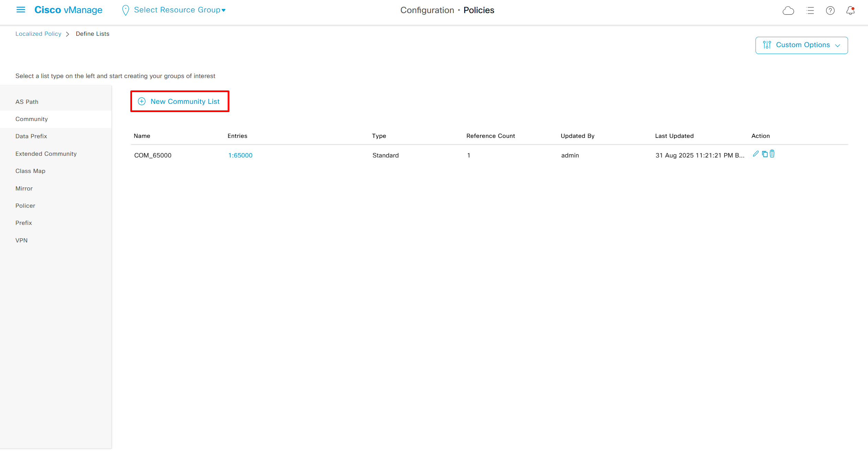
Task: Open the notifications bell
Action: pyautogui.click(x=850, y=11)
